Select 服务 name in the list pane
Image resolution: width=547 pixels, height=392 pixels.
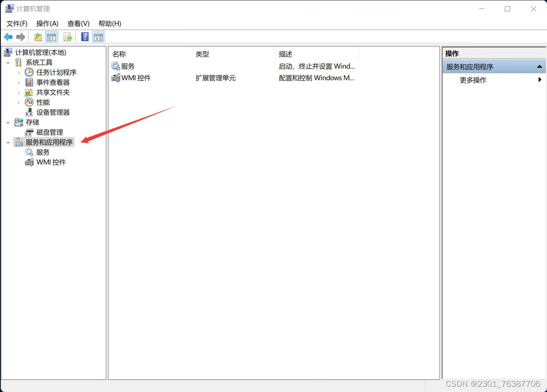(128, 67)
